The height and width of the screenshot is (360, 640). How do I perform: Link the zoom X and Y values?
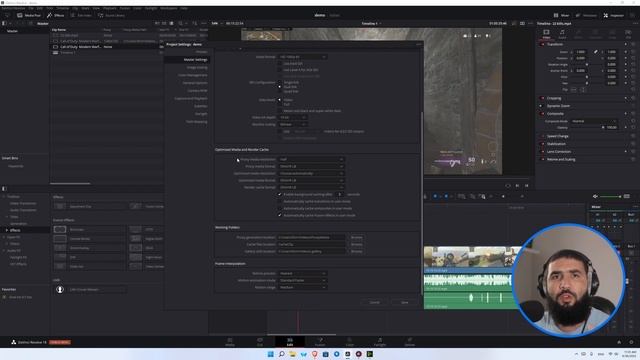click(x=596, y=52)
